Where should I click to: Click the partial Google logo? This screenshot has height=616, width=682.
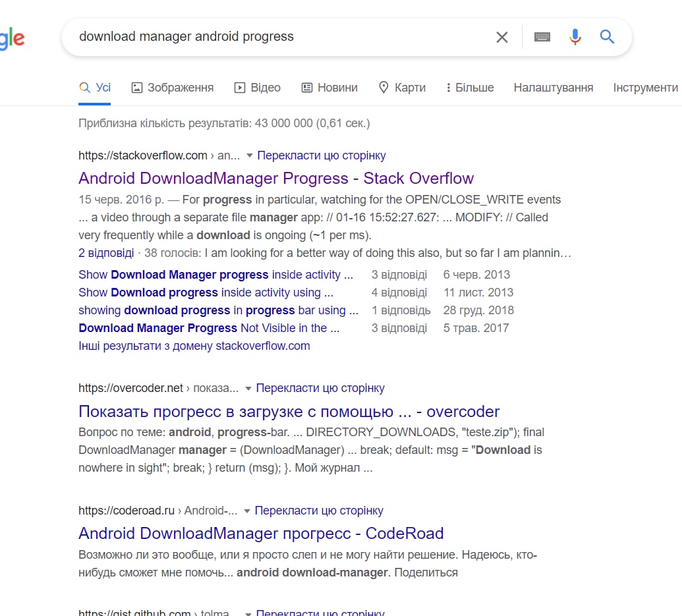point(12,39)
